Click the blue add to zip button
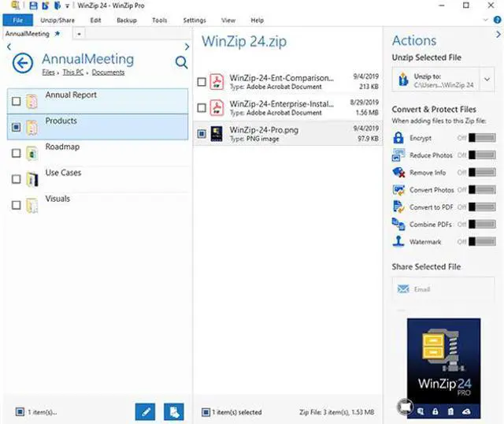Screen dimensions: 504x424 (x=174, y=411)
